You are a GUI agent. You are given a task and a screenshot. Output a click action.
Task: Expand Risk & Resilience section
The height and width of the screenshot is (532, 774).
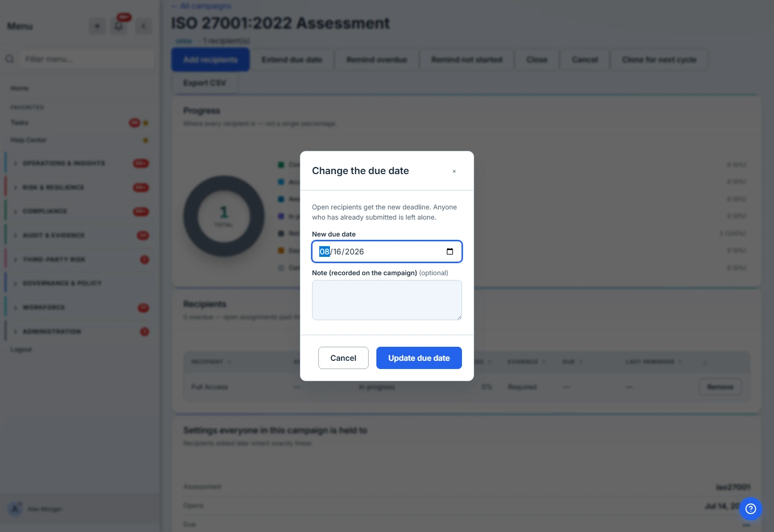coord(80,187)
